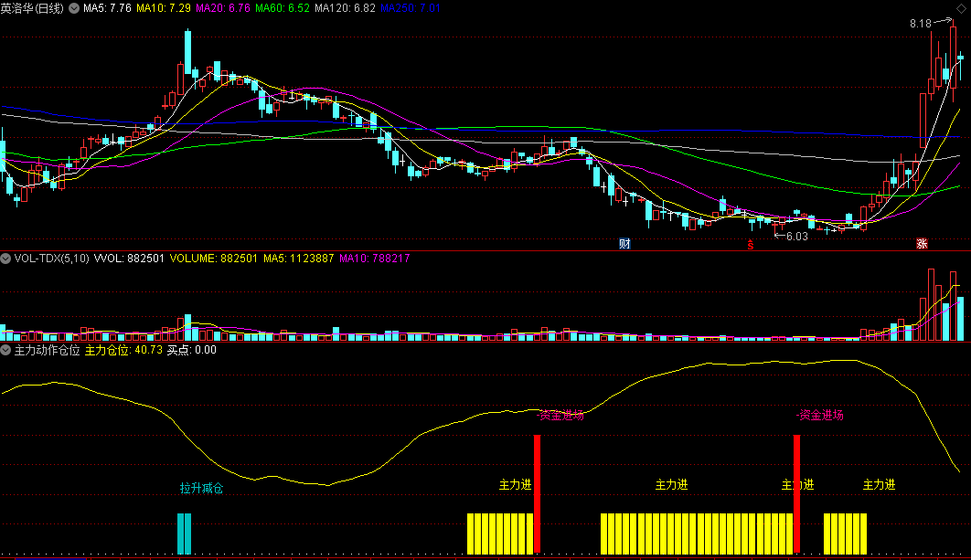Image resolution: width=971 pixels, height=560 pixels.
Task: Click the MA10: 7.29 label
Action: [164, 8]
